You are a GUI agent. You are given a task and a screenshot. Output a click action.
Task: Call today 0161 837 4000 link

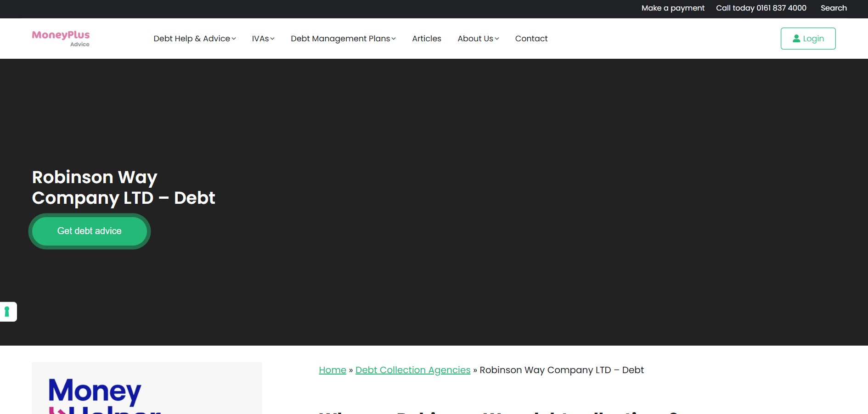761,8
